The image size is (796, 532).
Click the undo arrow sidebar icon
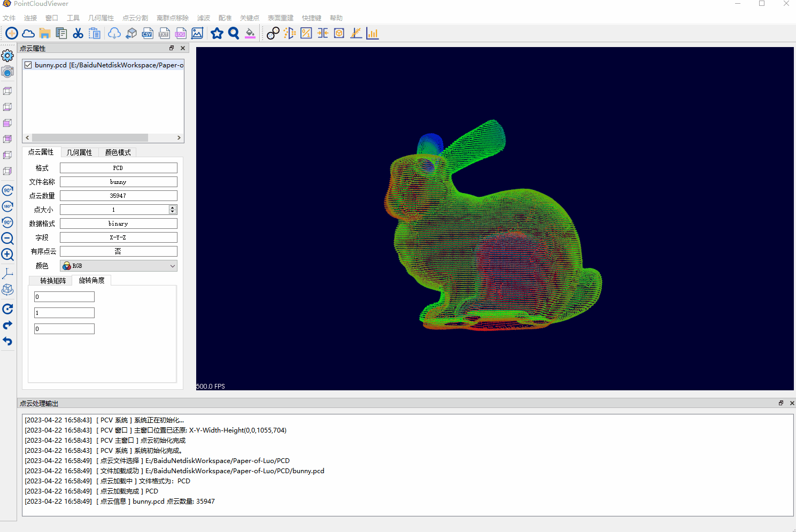click(x=7, y=341)
